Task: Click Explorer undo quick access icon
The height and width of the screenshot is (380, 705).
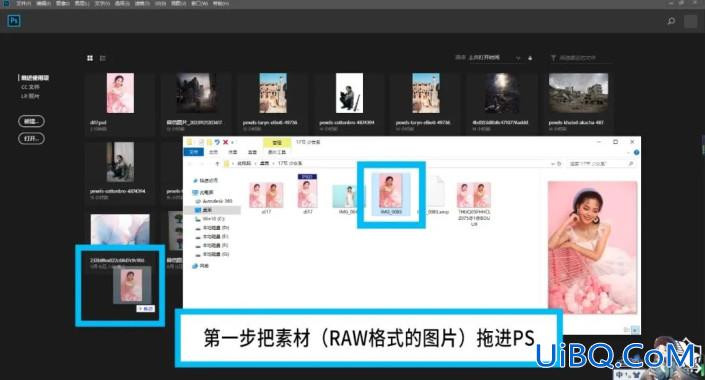Action: [x=217, y=142]
